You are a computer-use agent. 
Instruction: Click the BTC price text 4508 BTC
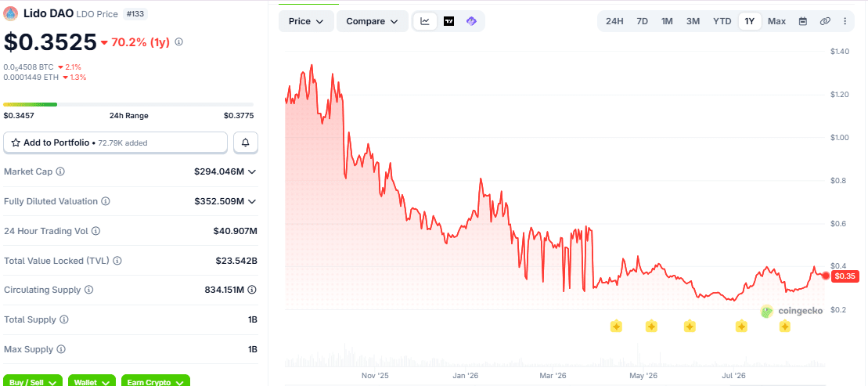coord(28,67)
